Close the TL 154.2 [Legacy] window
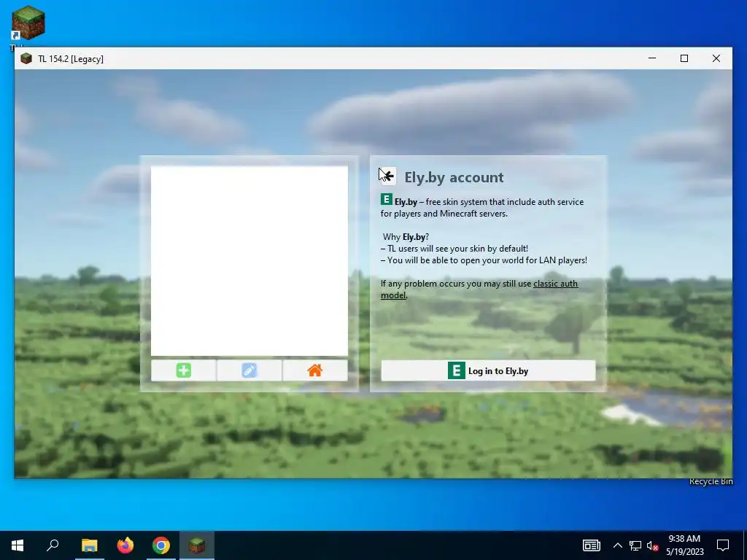 tap(716, 58)
